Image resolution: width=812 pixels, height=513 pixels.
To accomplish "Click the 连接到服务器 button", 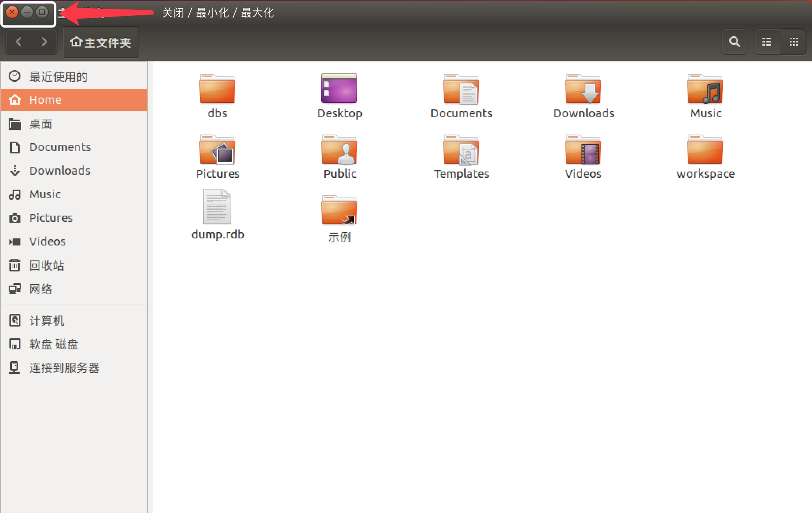I will tap(65, 367).
